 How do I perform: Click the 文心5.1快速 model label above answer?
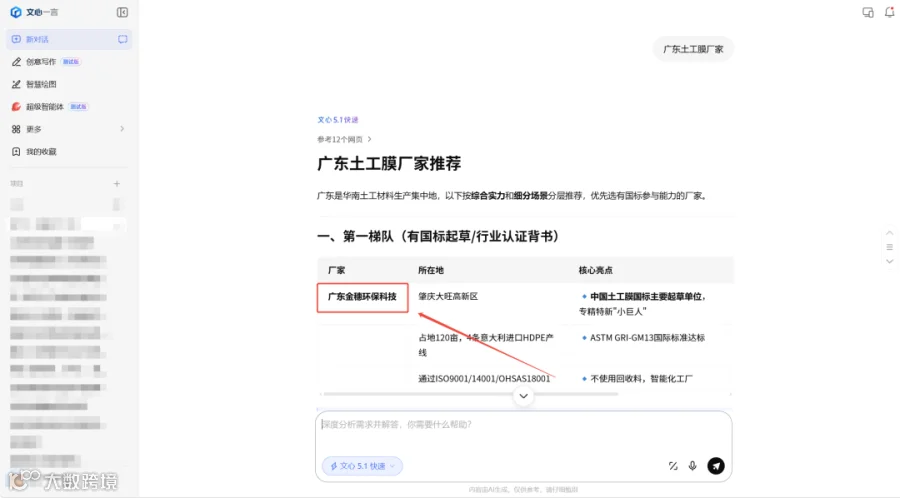[x=338, y=120]
